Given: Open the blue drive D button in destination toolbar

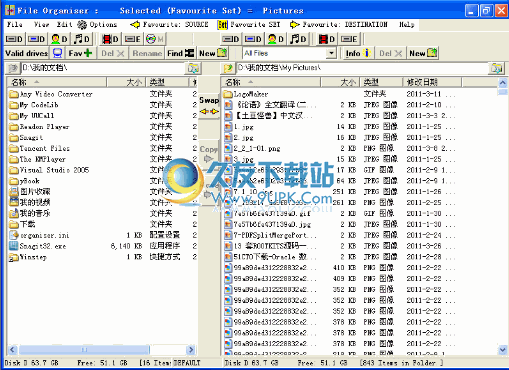Looking at the screenshot, I should tap(253, 39).
